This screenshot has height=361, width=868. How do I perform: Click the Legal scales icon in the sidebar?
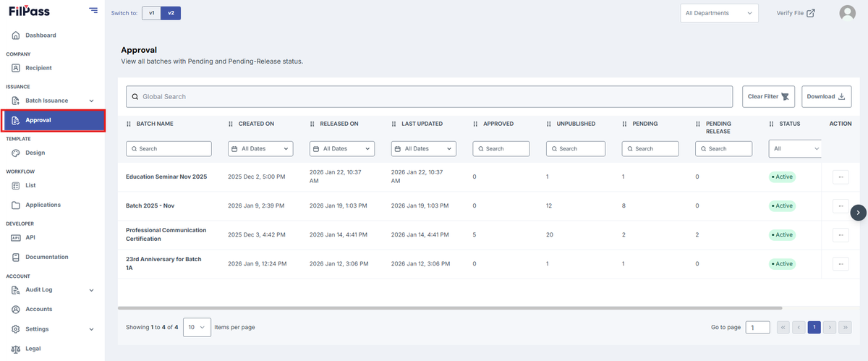[16, 349]
